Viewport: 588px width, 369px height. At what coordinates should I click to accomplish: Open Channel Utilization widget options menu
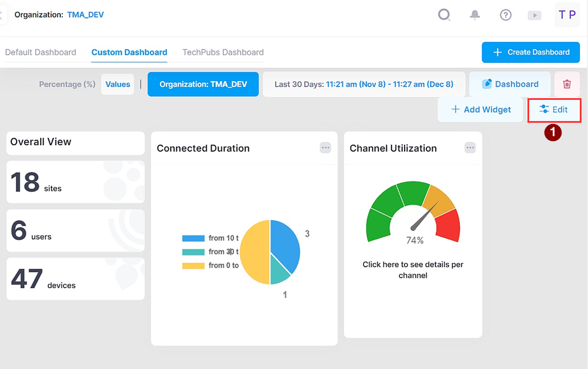point(470,148)
